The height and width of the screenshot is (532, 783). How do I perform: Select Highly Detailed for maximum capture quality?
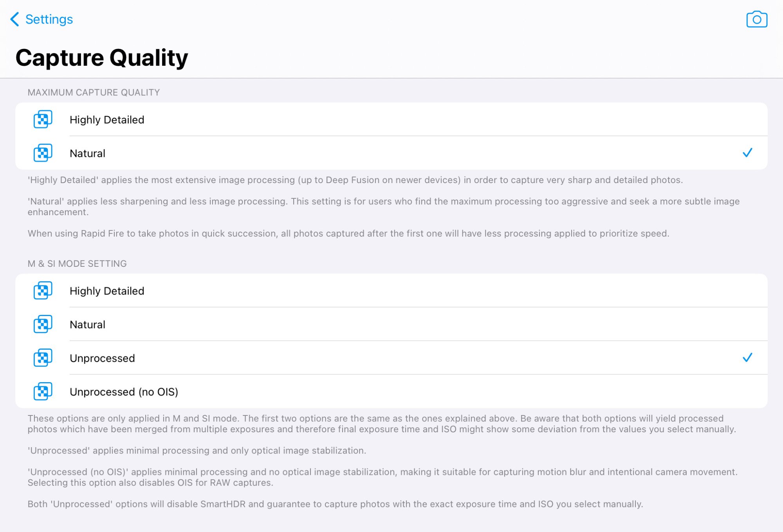point(391,119)
